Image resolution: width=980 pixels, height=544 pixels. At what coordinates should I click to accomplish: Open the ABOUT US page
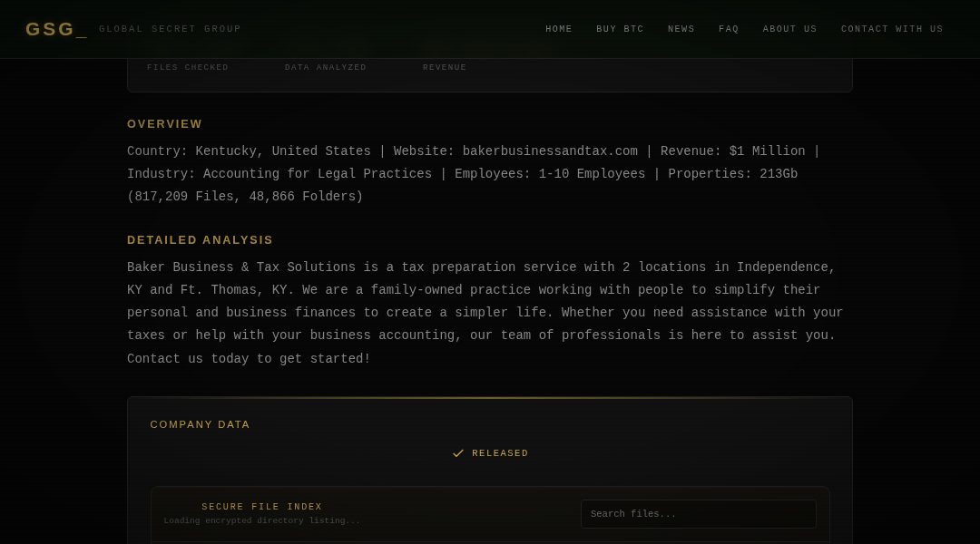pos(789,29)
